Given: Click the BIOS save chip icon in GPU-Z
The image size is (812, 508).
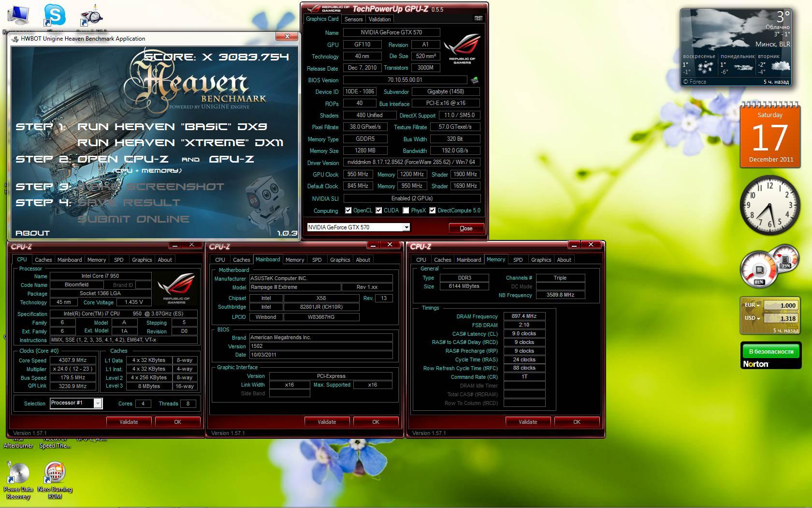Looking at the screenshot, I should (475, 80).
